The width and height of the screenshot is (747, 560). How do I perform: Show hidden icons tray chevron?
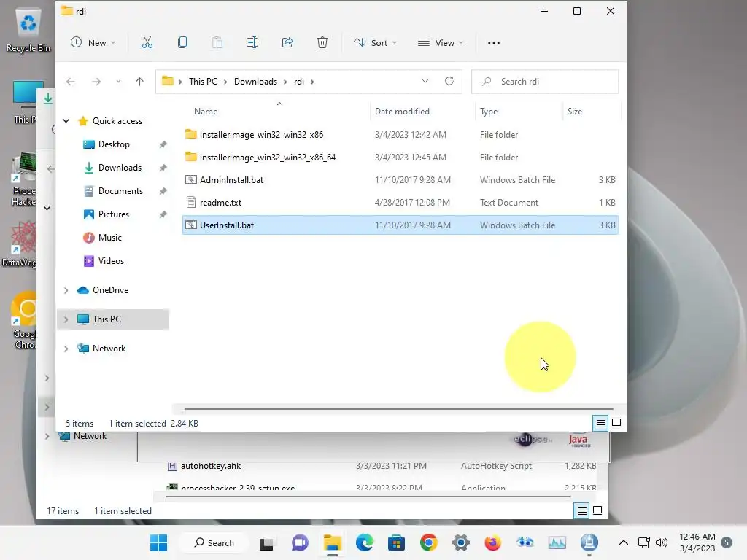[623, 542]
